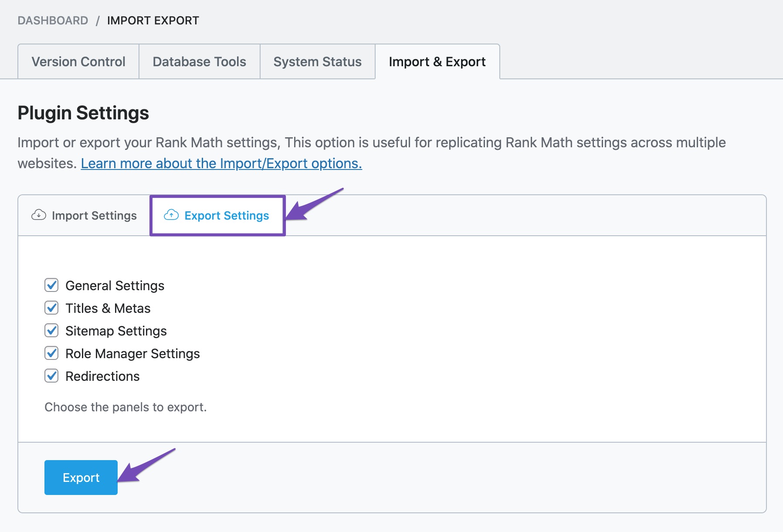The width and height of the screenshot is (783, 532).
Task: Disable the Redirections checkbox
Action: (51, 376)
